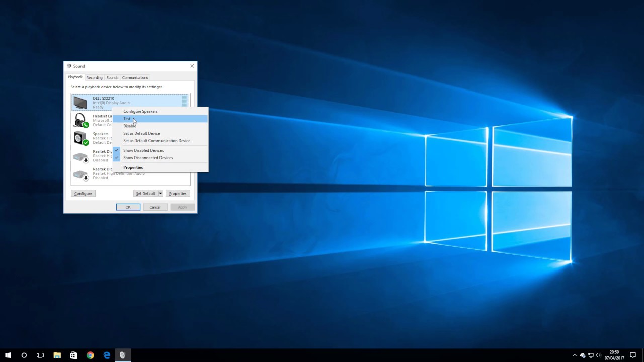
Task: Launch Microsoft Edge from the taskbar
Action: pos(107,355)
